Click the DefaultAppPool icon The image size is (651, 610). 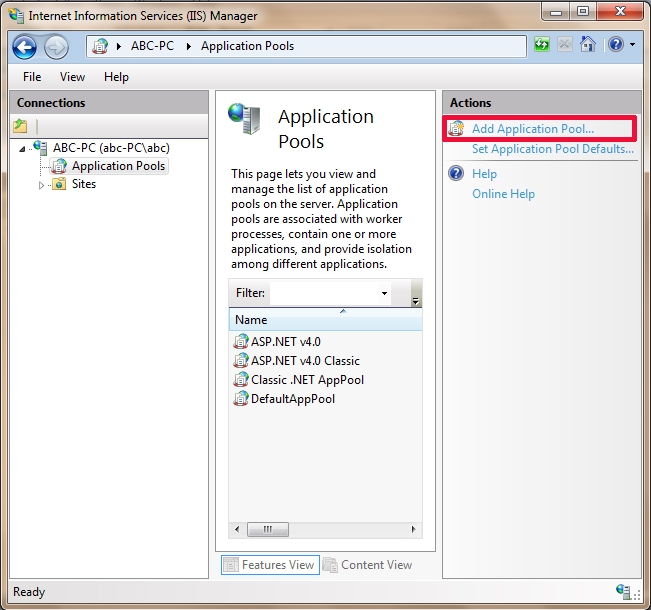pyautogui.click(x=241, y=399)
